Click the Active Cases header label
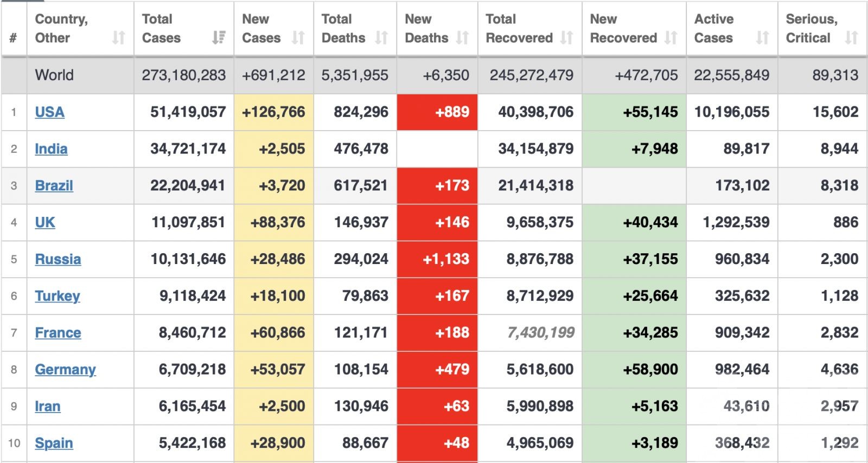This screenshot has width=868, height=463. pos(714,28)
